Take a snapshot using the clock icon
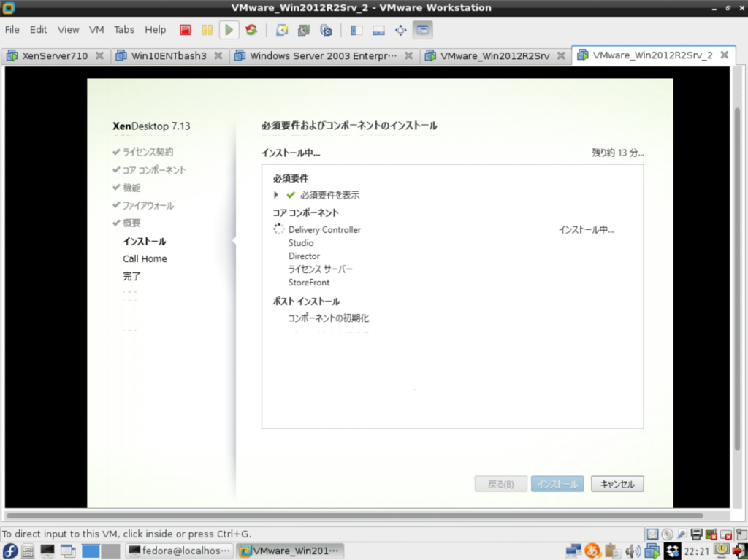The width and height of the screenshot is (748, 560). tap(282, 30)
